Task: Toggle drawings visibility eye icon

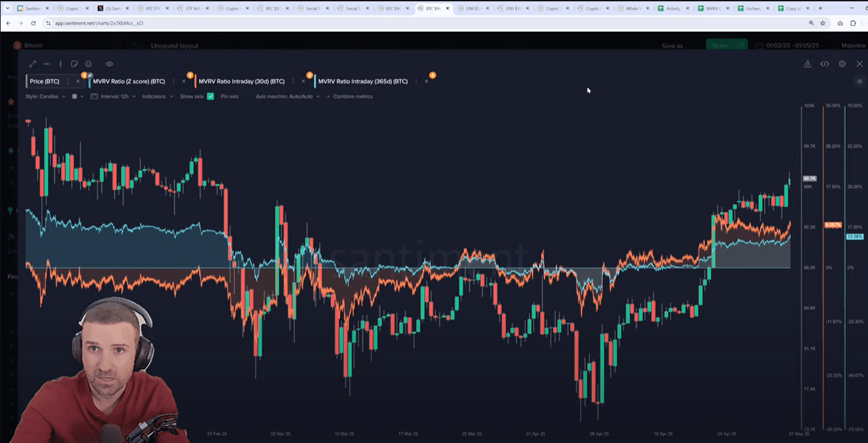Action: 109,64
